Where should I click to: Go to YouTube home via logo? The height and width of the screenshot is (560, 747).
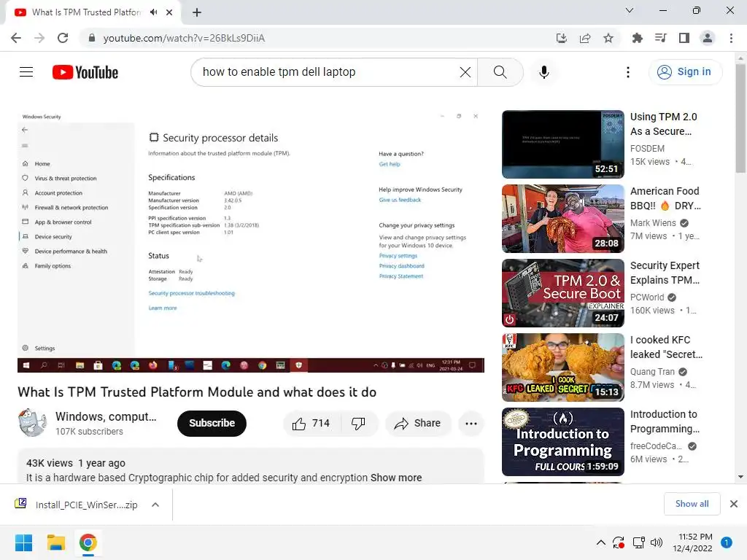click(x=85, y=72)
